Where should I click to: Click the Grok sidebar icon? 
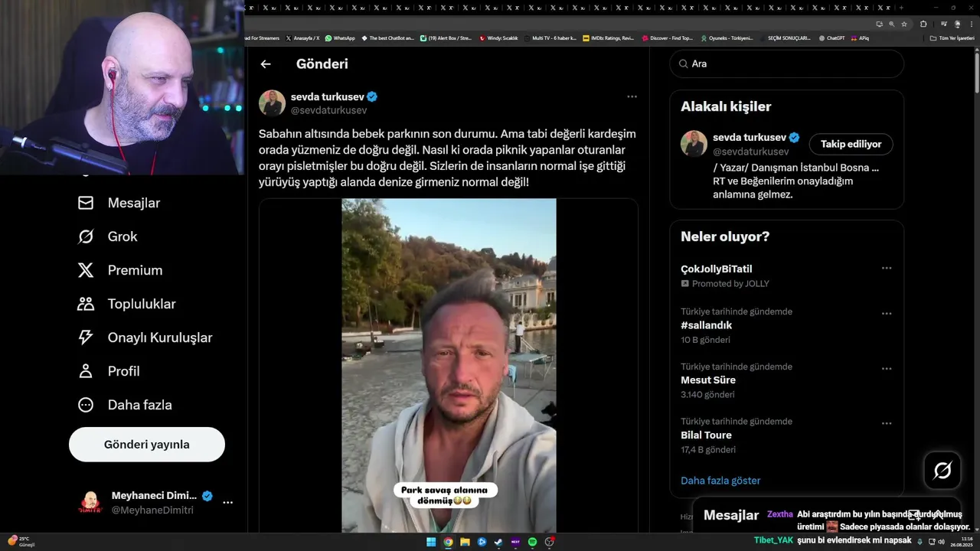[x=86, y=236]
